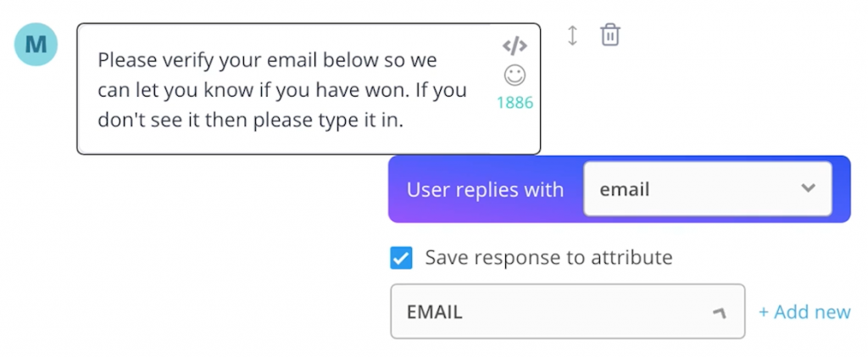The image size is (868, 358).
Task: Open the EMAIL attribute selector box
Action: pyautogui.click(x=567, y=311)
